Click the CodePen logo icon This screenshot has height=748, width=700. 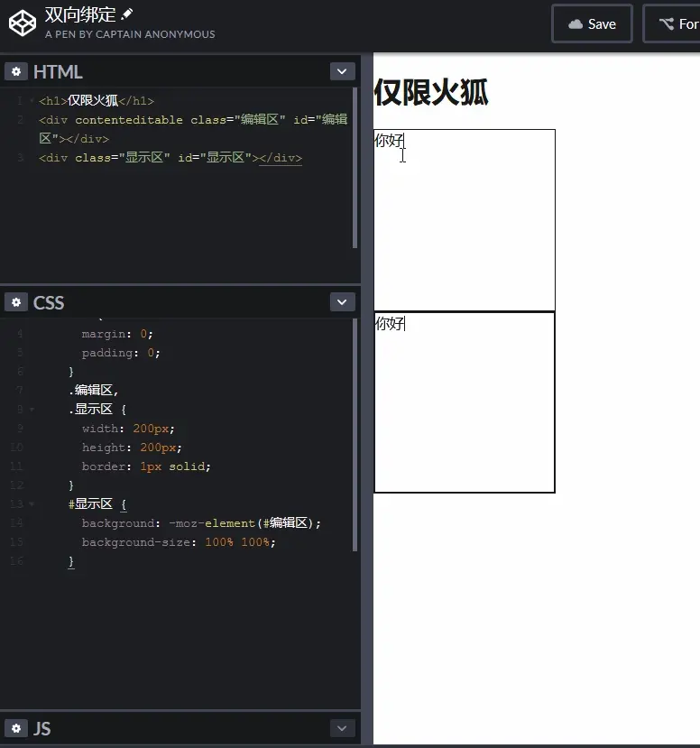click(x=23, y=23)
